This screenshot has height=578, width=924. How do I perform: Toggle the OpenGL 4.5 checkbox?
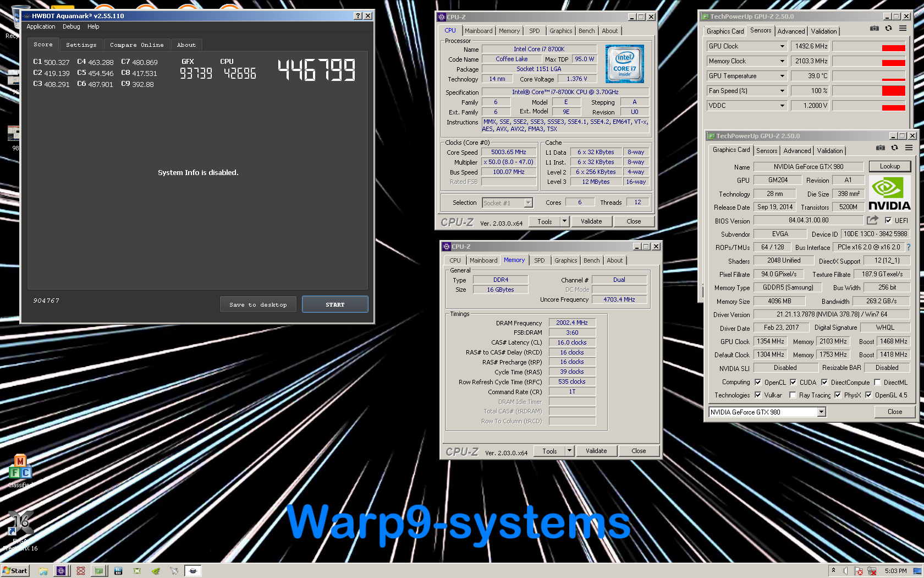pos(868,395)
